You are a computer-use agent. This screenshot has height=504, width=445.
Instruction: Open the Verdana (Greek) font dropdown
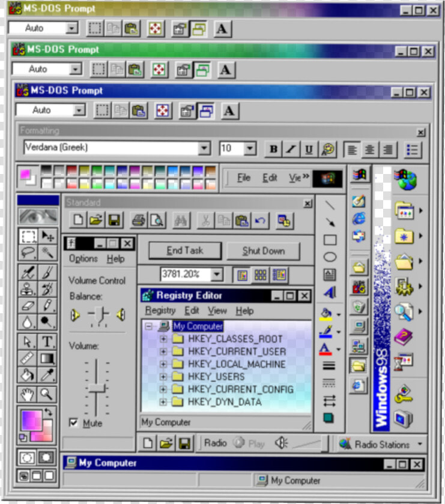[204, 149]
